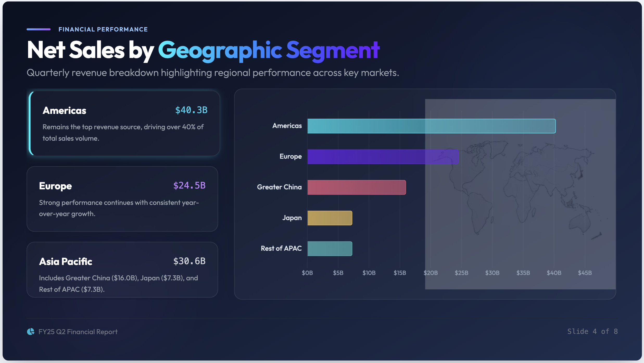Click the $45B axis label

pyautogui.click(x=585, y=273)
